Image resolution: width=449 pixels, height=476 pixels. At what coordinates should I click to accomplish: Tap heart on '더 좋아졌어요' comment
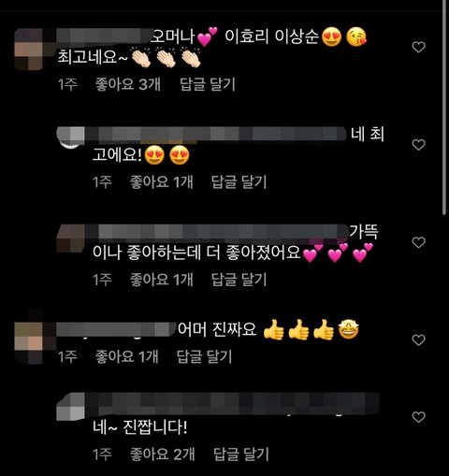point(418,242)
